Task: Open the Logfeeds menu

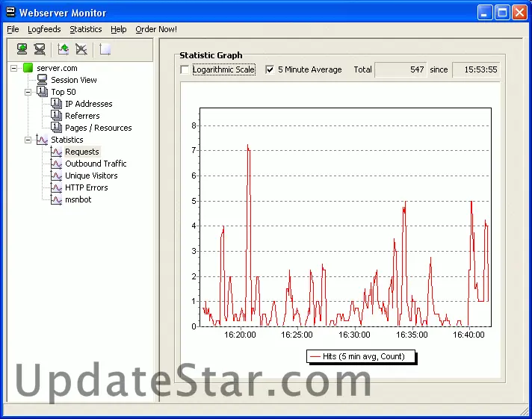Action: [44, 30]
